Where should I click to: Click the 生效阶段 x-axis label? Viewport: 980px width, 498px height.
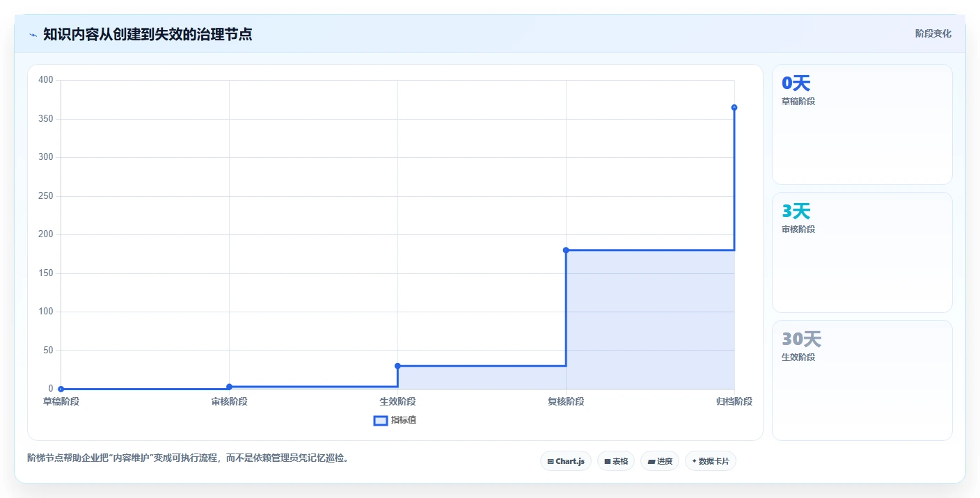(x=397, y=401)
